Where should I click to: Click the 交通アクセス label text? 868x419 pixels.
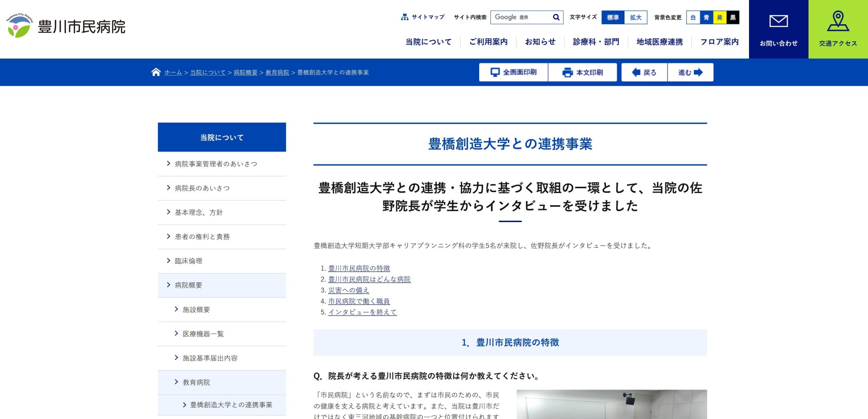pyautogui.click(x=838, y=43)
